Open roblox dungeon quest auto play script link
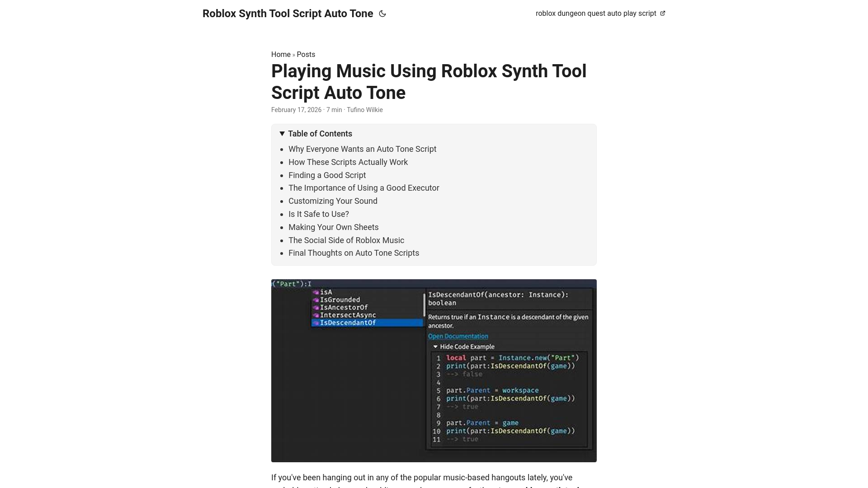This screenshot has height=488, width=868. point(600,14)
